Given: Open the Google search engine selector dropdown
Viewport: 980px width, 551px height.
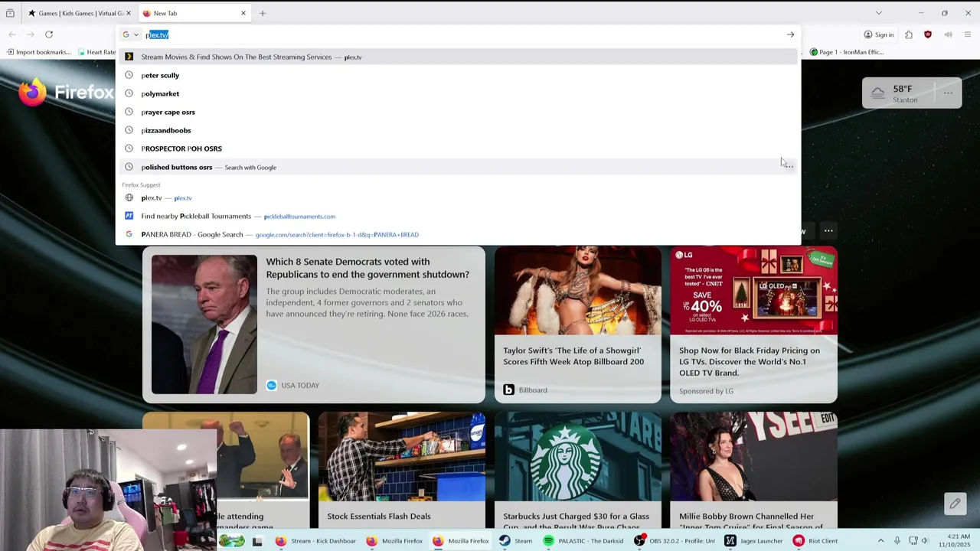Looking at the screenshot, I should [130, 34].
